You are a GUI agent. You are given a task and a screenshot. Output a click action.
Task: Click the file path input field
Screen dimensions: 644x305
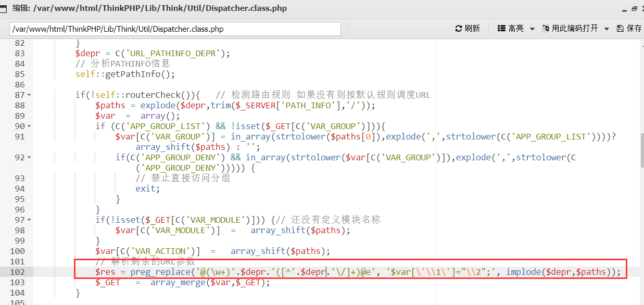click(175, 29)
